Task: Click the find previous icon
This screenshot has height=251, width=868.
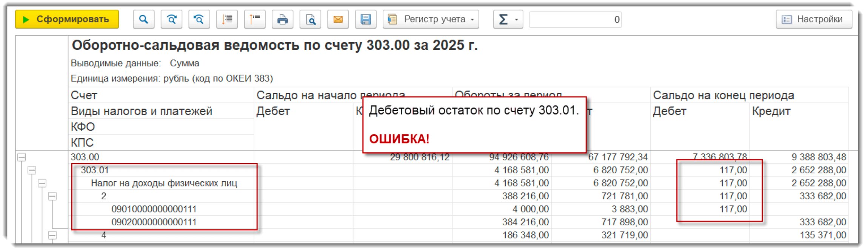Action: click(199, 19)
